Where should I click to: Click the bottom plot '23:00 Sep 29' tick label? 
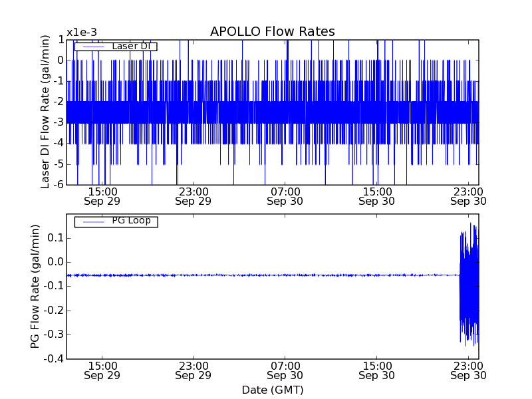pyautogui.click(x=194, y=371)
